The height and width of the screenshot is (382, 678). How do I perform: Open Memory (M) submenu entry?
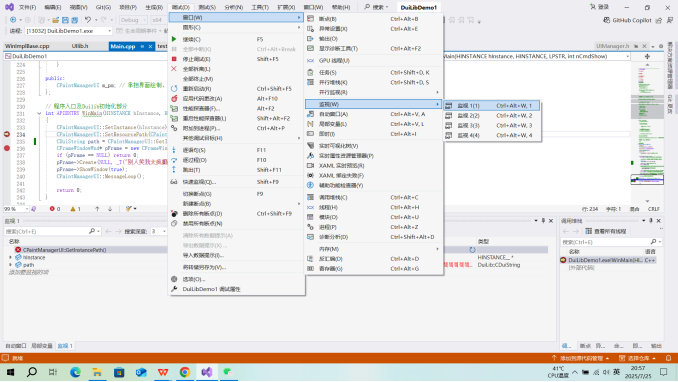(374, 249)
